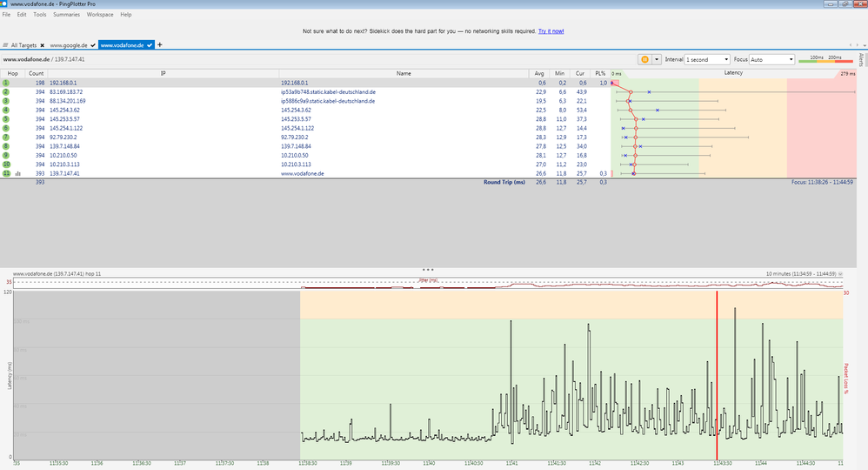Select hop 11 green circle icon

(6, 173)
